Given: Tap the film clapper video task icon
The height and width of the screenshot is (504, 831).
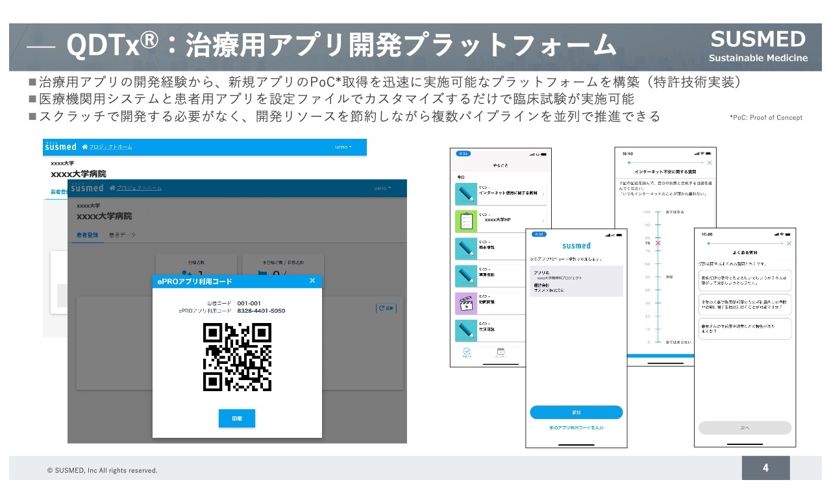Looking at the screenshot, I should coord(466,303).
